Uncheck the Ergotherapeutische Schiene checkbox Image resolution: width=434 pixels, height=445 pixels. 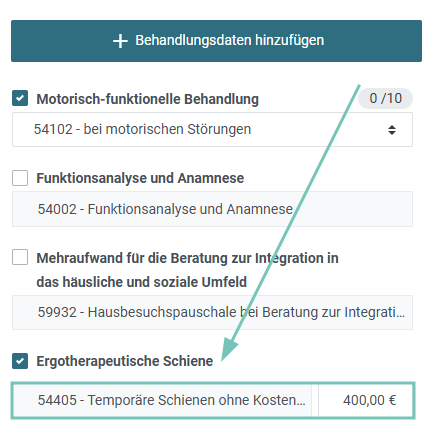tap(20, 361)
